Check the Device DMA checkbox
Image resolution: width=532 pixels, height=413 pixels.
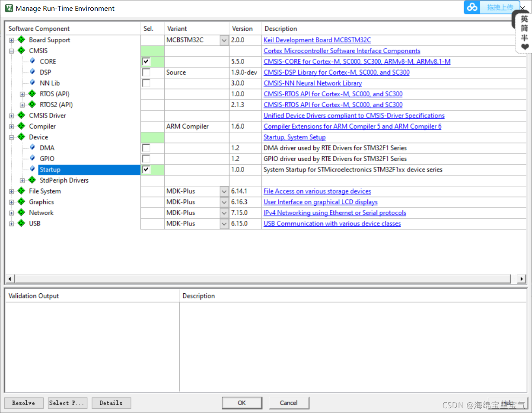[x=146, y=148]
